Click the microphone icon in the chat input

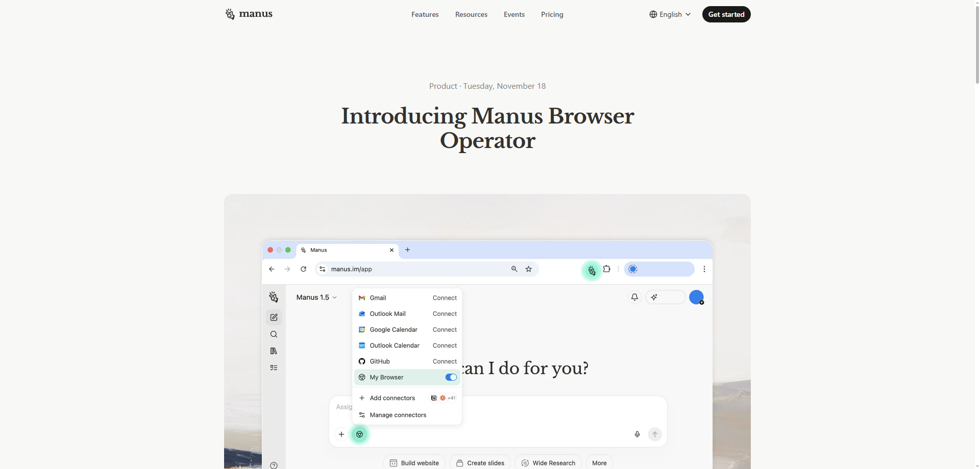(637, 434)
